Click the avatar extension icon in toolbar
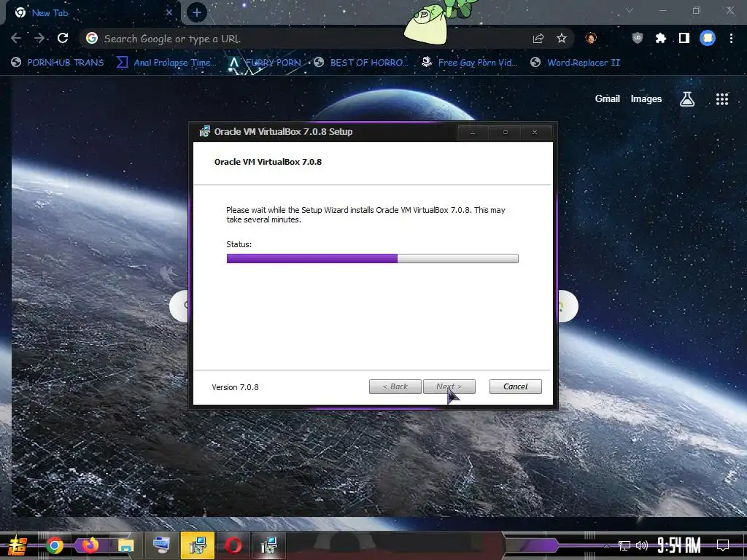Viewport: 747px width, 560px height. [591, 39]
